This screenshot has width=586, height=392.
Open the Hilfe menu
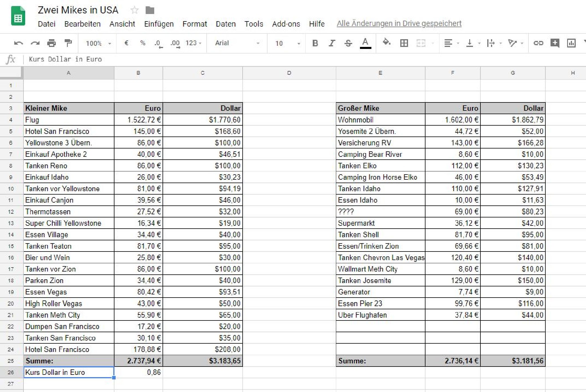click(x=317, y=24)
